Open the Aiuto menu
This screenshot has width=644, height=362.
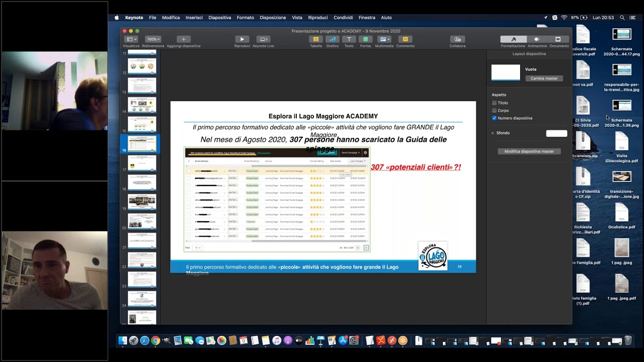(386, 18)
